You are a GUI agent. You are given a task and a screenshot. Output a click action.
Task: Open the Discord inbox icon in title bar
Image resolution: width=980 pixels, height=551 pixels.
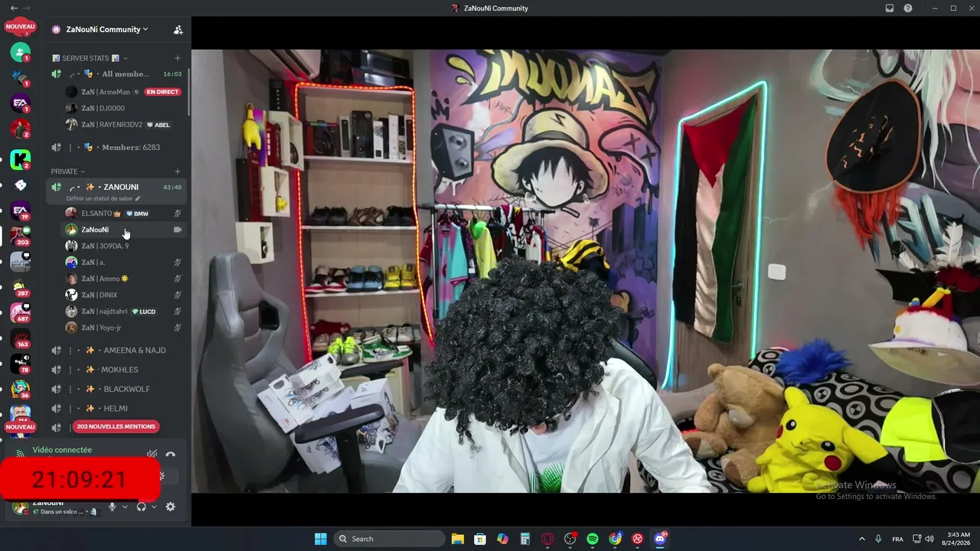click(x=890, y=8)
